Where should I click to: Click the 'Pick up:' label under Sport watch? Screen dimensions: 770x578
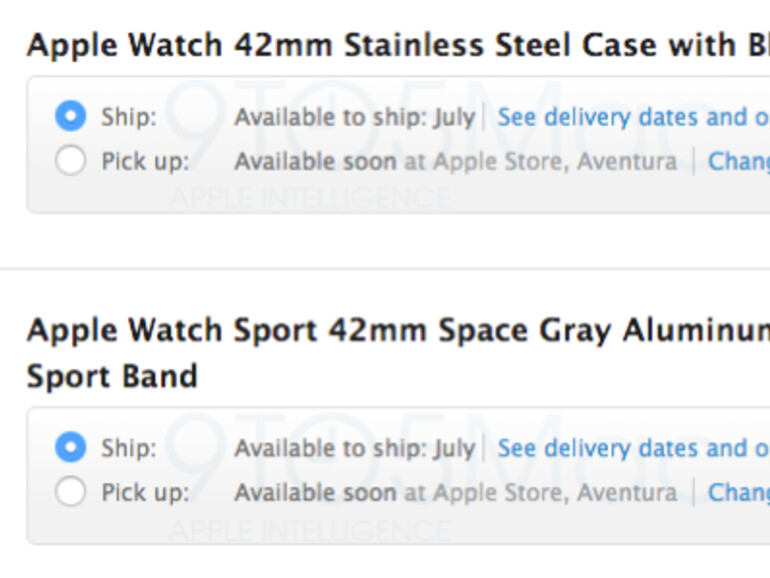pyautogui.click(x=145, y=492)
